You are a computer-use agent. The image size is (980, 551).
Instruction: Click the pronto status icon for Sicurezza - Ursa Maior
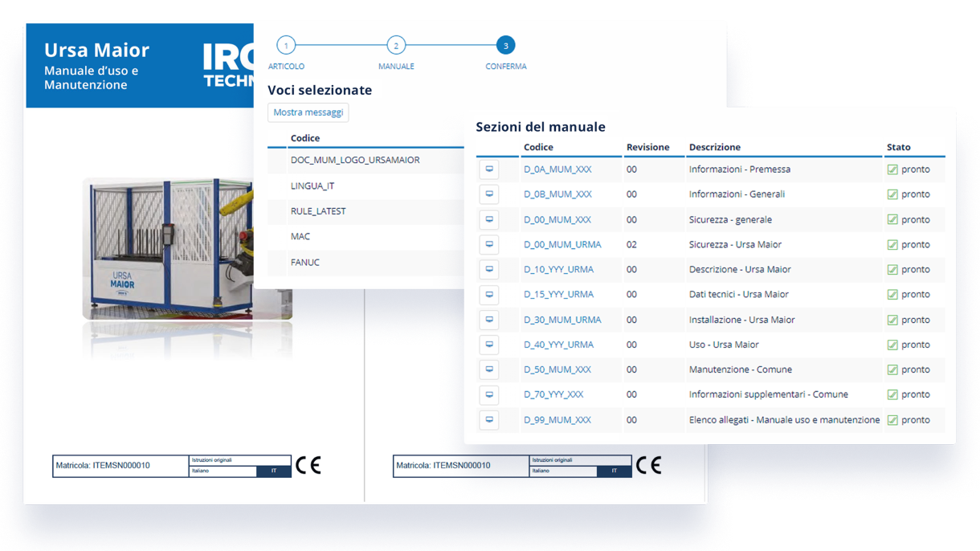tap(892, 244)
